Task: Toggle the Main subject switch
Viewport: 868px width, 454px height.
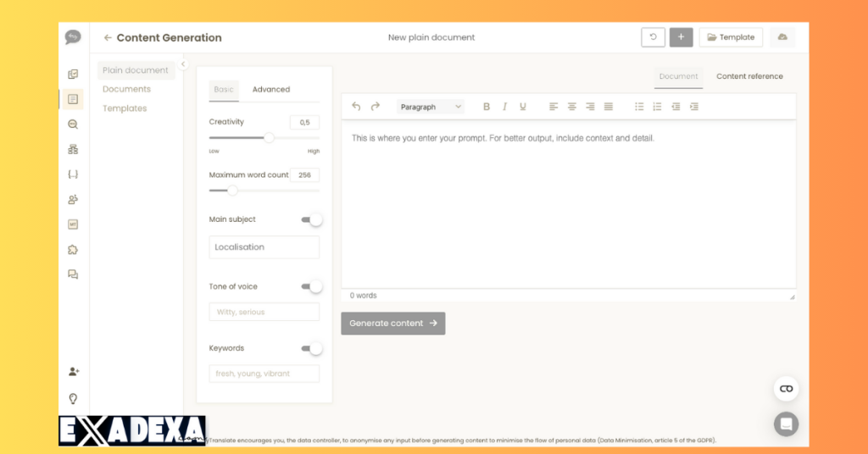Action: pyautogui.click(x=312, y=219)
